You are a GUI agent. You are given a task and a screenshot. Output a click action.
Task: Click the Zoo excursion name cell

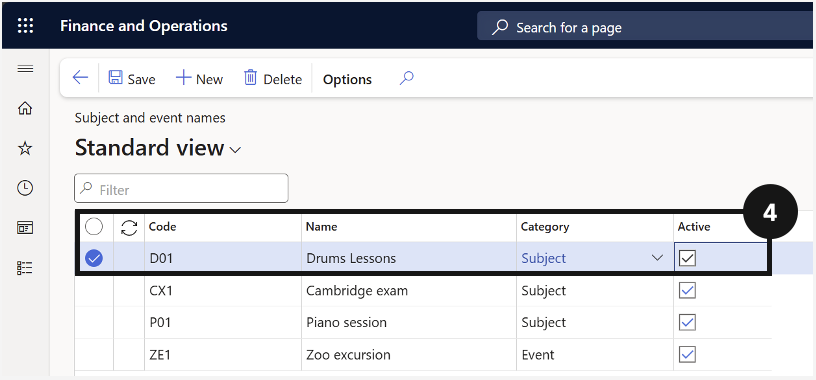[x=409, y=355]
